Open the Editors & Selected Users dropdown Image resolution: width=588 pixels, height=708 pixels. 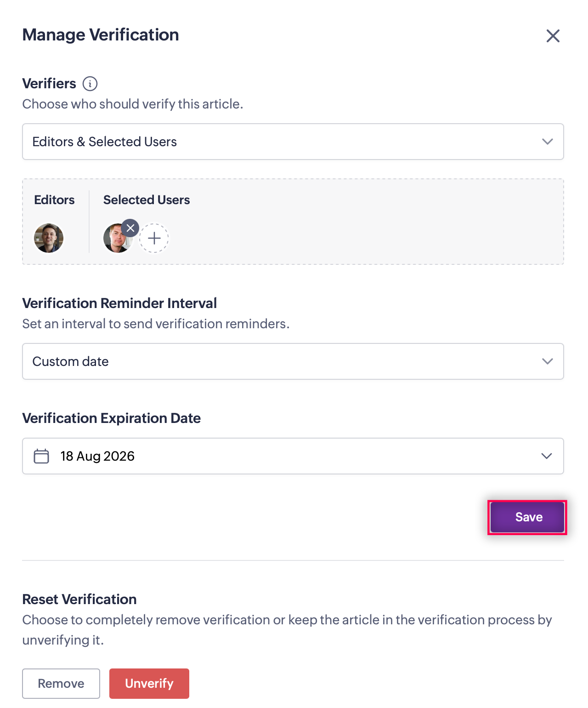point(293,142)
